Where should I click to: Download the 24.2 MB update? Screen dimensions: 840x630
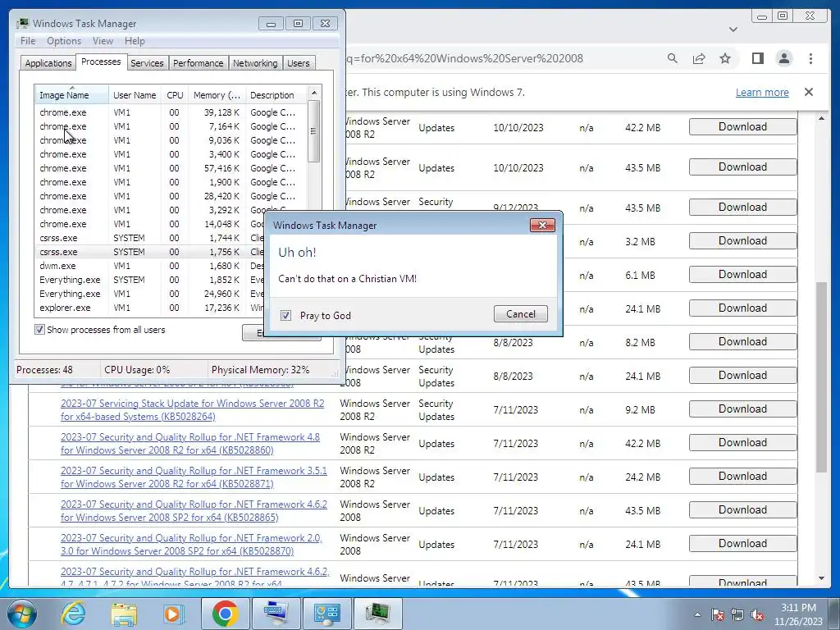tap(742, 477)
